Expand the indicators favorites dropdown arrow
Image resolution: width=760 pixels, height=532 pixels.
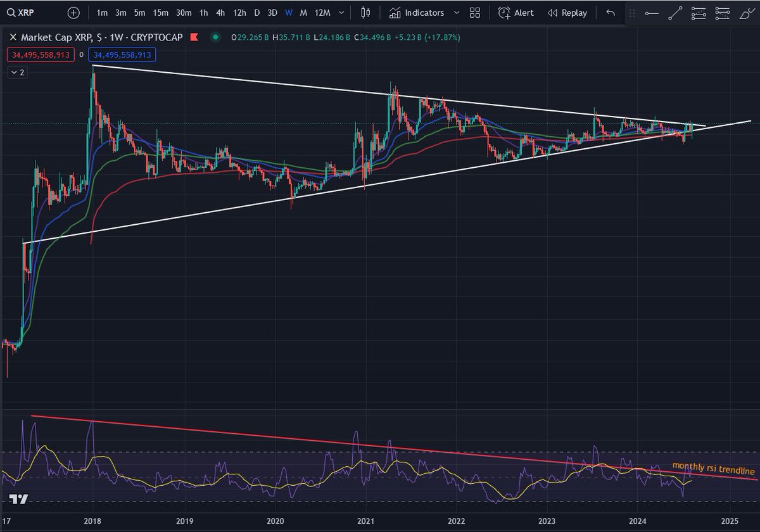457,13
